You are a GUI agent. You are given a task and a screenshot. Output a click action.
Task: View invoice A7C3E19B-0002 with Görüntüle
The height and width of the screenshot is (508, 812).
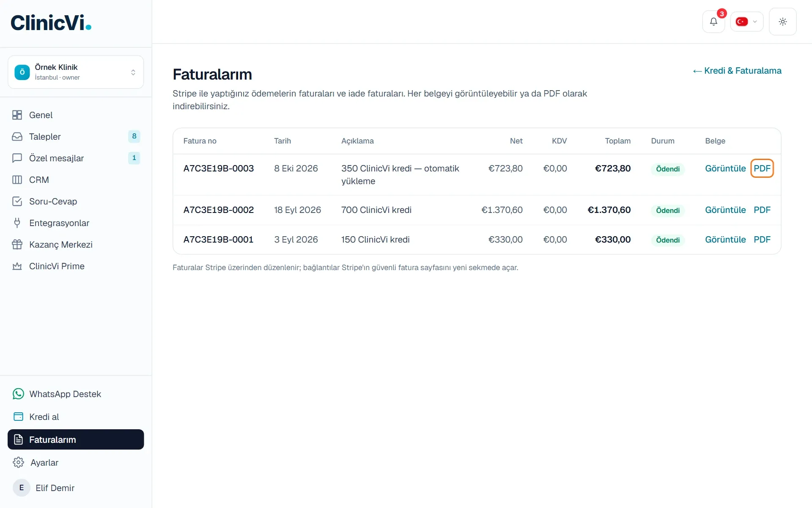pos(725,210)
